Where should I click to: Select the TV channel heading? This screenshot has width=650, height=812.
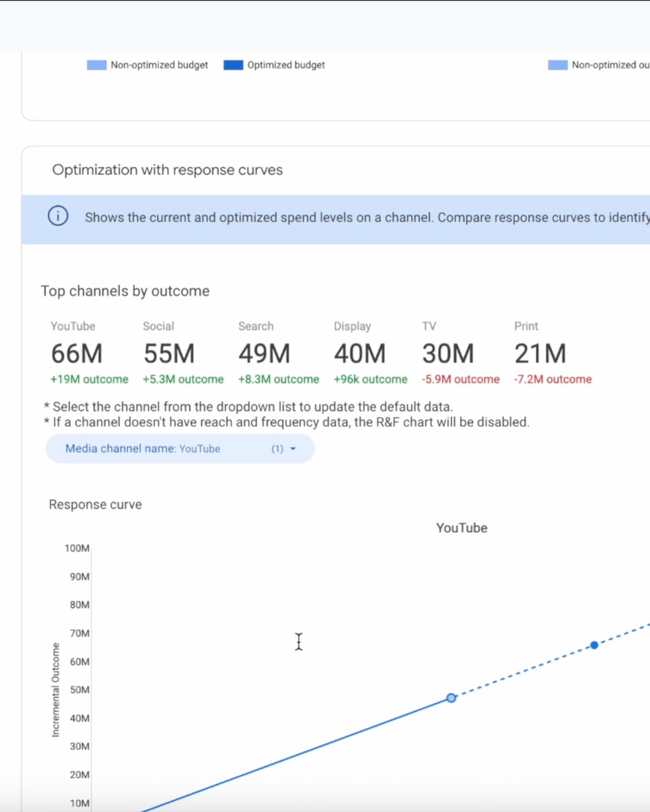pyautogui.click(x=429, y=326)
